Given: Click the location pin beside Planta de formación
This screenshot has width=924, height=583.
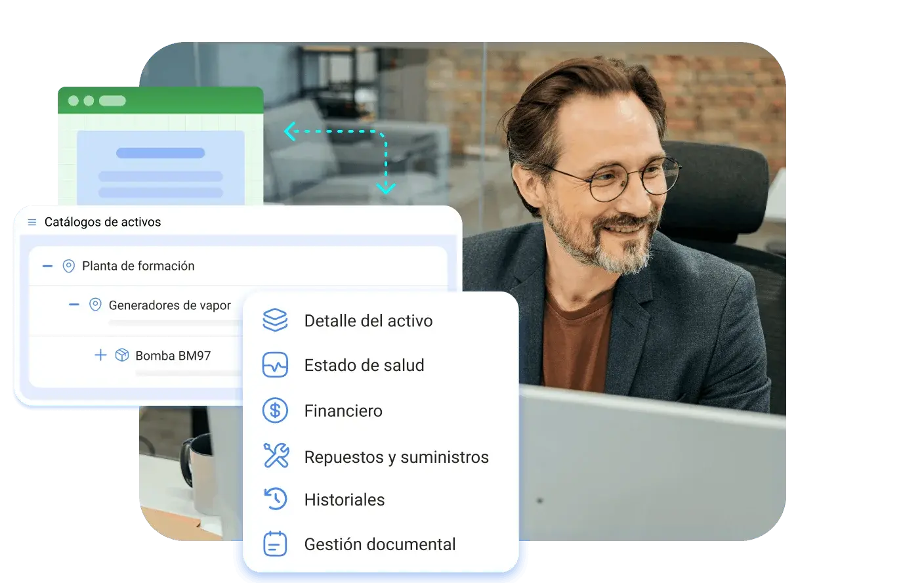Looking at the screenshot, I should click(x=68, y=266).
